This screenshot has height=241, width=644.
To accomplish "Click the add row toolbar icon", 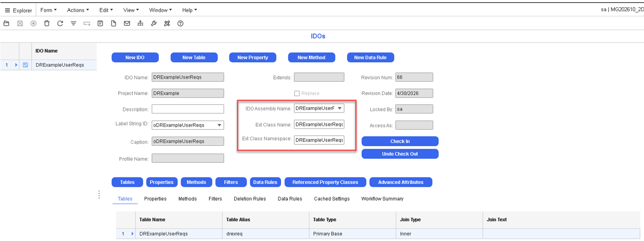I will 87,24.
